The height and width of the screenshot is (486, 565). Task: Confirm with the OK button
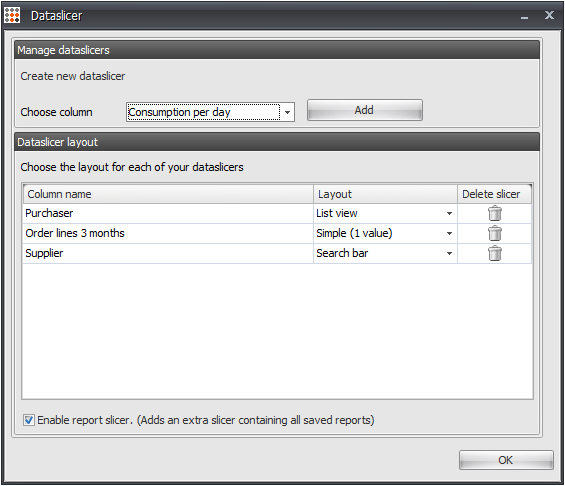pyautogui.click(x=506, y=460)
